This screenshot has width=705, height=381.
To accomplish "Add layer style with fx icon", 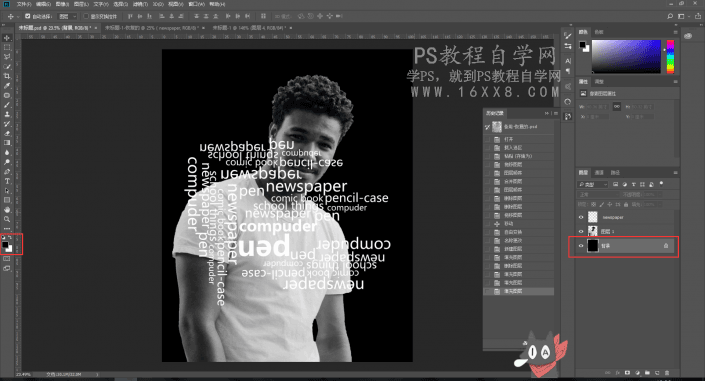I will click(x=618, y=373).
